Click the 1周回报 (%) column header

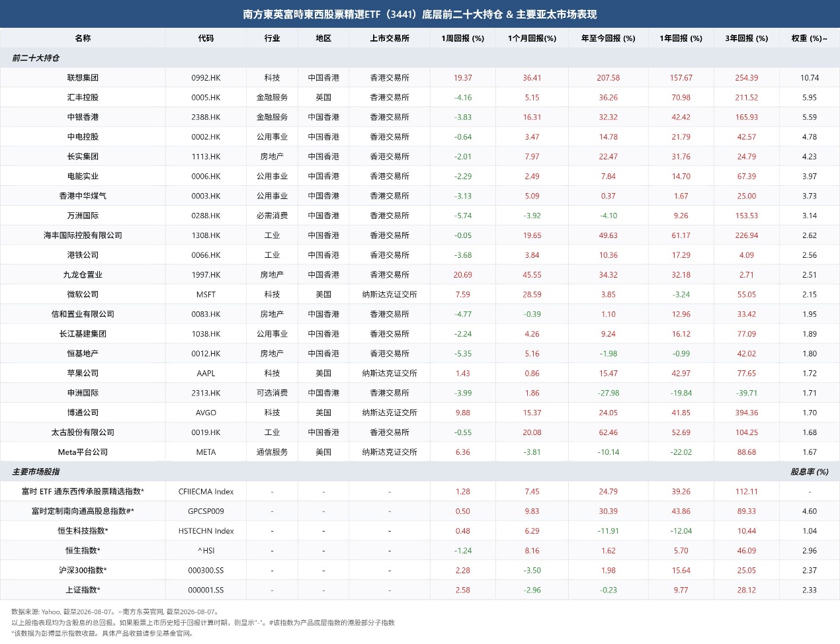pos(463,38)
